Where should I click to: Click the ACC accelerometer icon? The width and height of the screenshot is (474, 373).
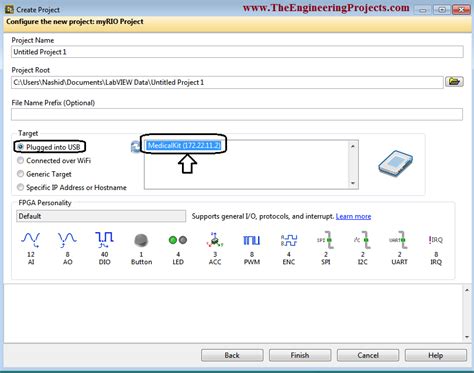[215, 240]
